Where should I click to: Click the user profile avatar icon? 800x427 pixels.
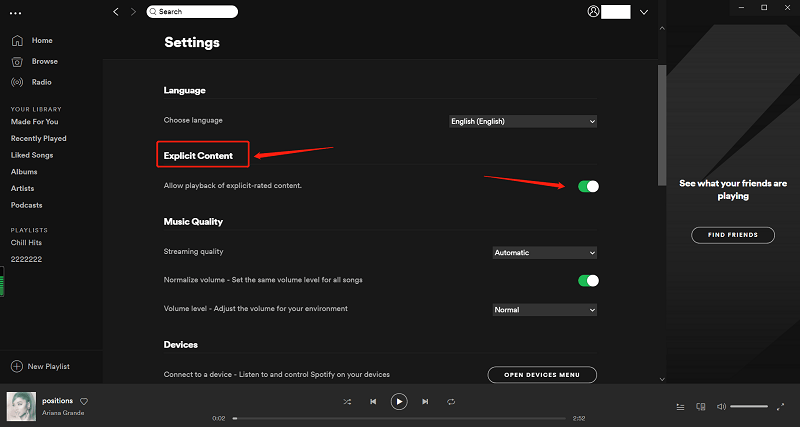click(x=593, y=12)
